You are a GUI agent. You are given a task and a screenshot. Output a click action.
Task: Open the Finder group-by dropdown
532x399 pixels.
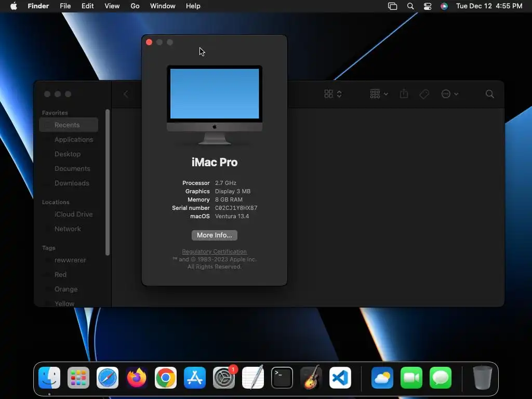point(379,94)
